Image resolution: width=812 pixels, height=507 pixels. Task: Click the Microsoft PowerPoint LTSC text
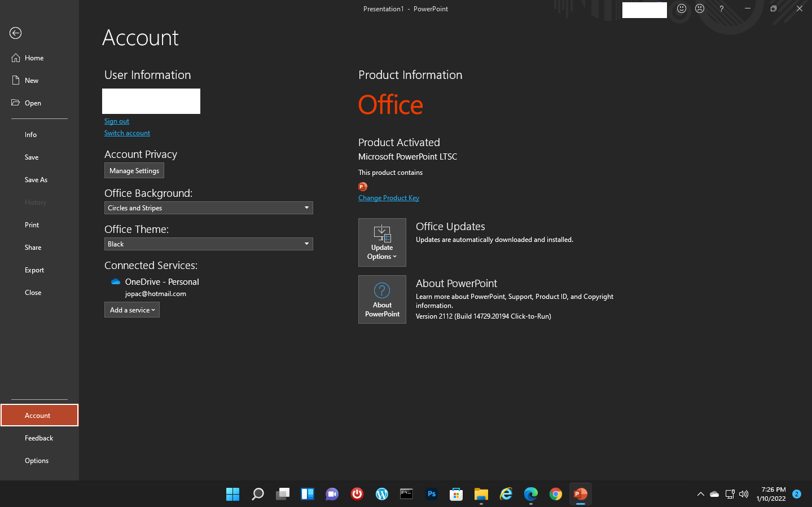tap(407, 157)
